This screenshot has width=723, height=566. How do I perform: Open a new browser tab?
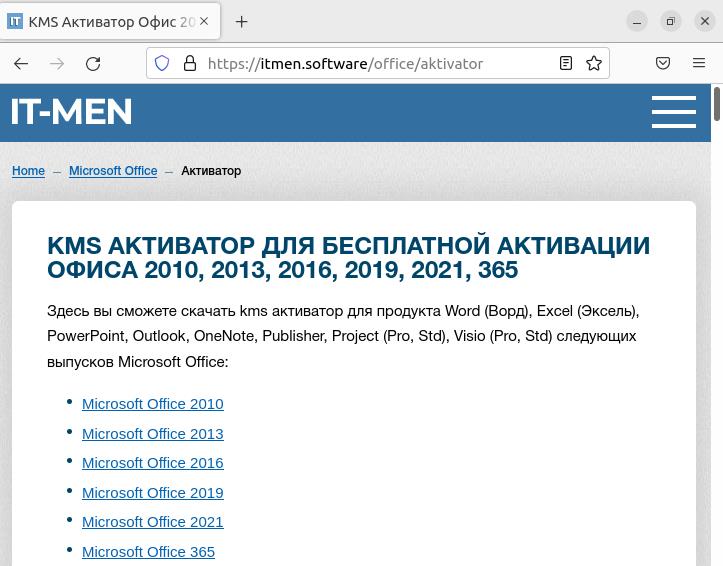[241, 21]
